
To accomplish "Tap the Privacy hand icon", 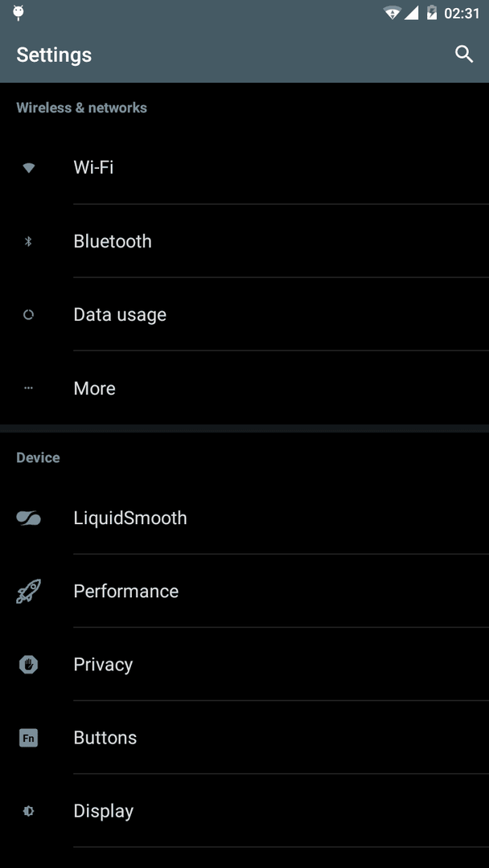I will [x=29, y=665].
